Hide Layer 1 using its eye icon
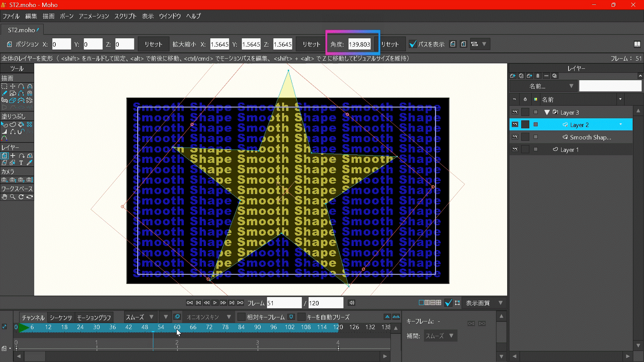Screen dimensions: 644x362 click(x=515, y=149)
